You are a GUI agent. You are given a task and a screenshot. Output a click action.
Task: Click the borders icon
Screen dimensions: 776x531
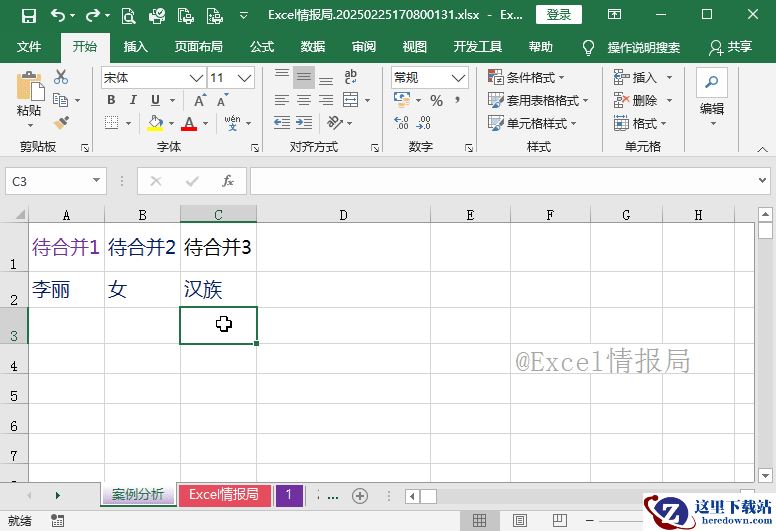pyautogui.click(x=111, y=122)
